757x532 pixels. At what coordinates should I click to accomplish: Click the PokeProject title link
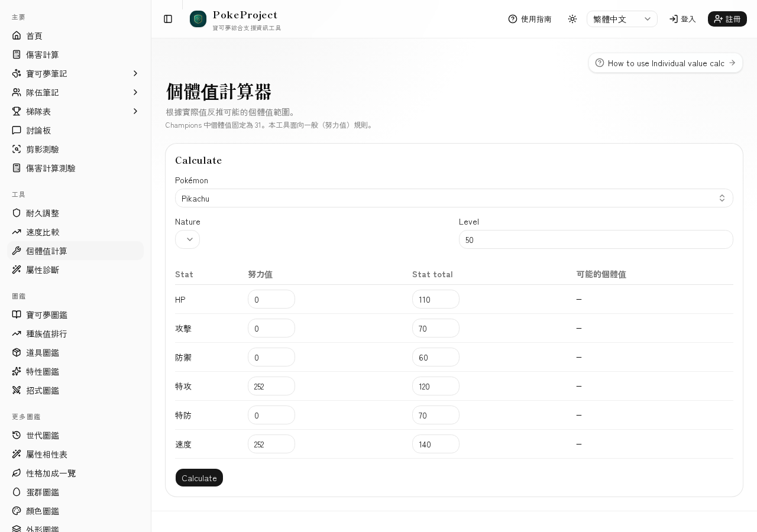[245, 15]
